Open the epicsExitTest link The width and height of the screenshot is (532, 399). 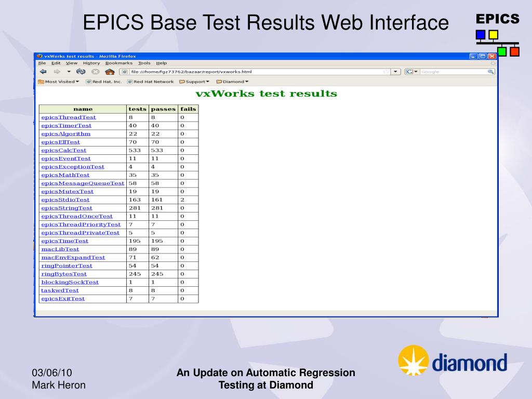63,299
